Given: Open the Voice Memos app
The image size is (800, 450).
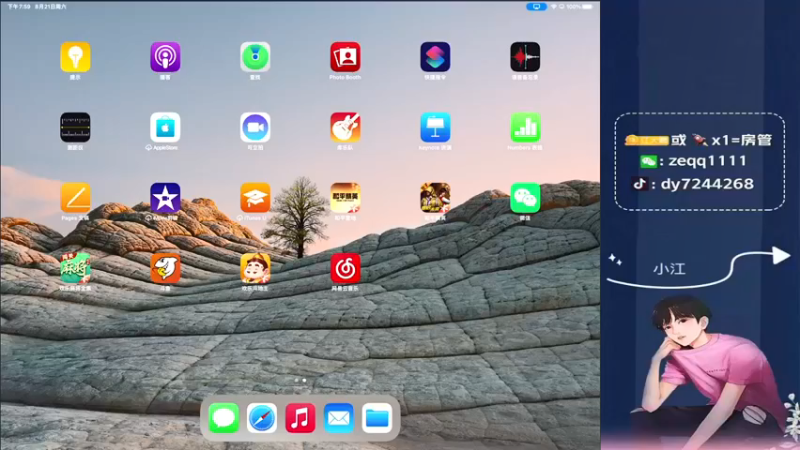Looking at the screenshot, I should pyautogui.click(x=525, y=57).
